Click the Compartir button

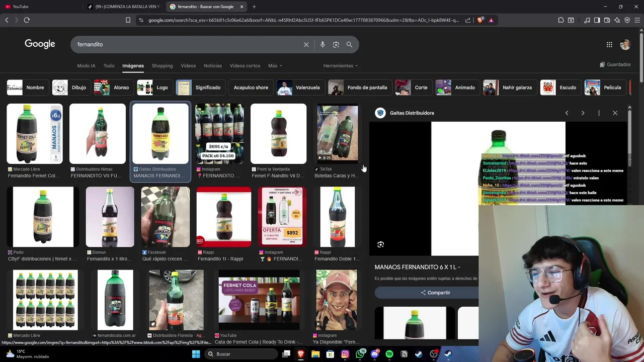[x=435, y=293]
